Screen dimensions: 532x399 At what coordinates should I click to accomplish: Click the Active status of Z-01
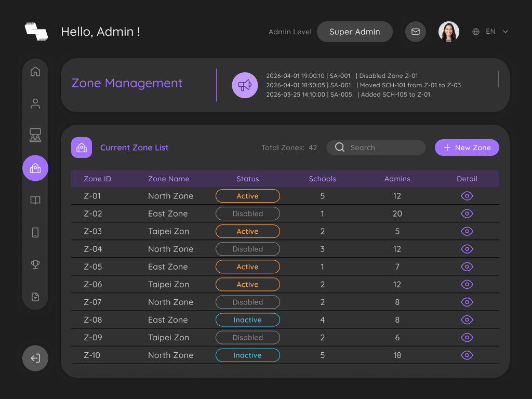tap(248, 196)
